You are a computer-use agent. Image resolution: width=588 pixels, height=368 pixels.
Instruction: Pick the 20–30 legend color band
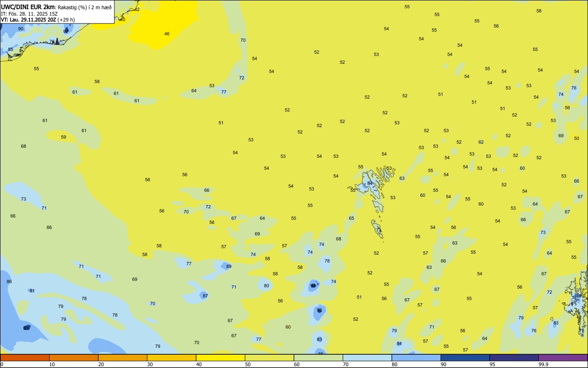point(123,357)
